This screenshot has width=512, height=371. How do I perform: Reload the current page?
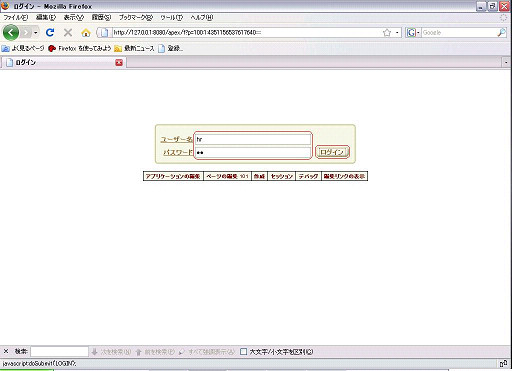50,32
